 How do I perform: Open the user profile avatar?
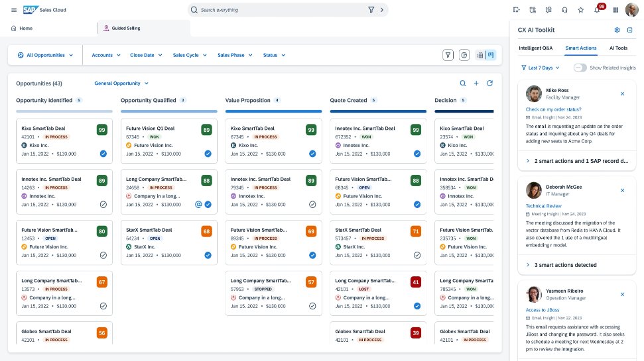click(x=631, y=10)
